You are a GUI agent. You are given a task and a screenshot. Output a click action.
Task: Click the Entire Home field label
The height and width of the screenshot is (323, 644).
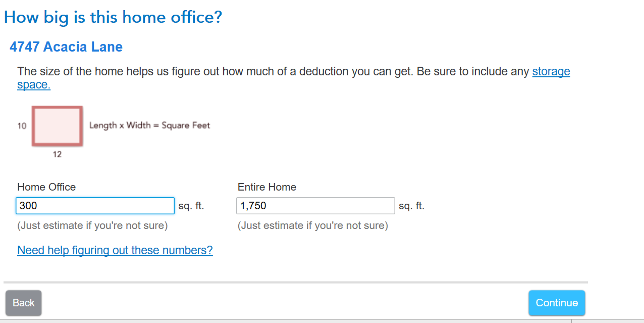click(267, 187)
